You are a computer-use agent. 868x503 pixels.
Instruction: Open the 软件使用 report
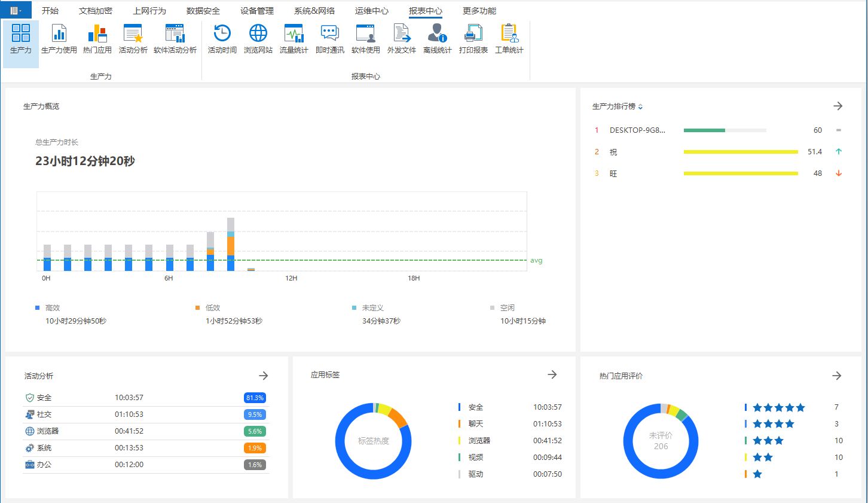[x=366, y=39]
